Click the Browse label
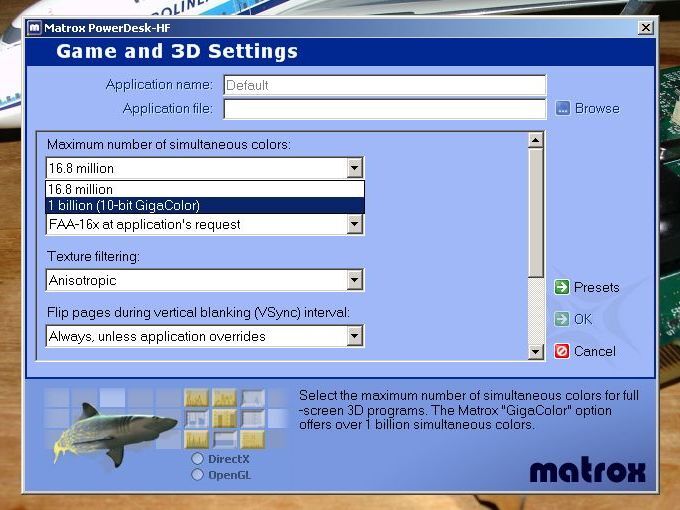The height and width of the screenshot is (510, 680). point(597,108)
